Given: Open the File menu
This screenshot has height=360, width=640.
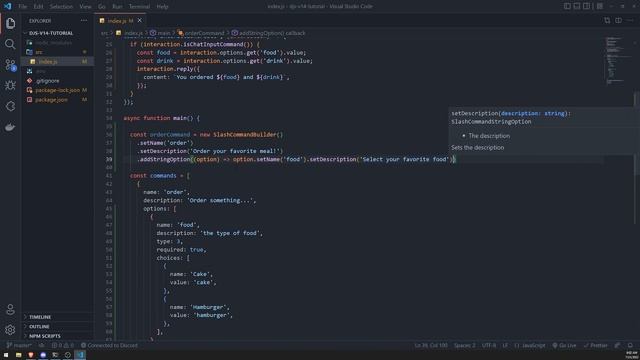Looking at the screenshot, I should [22, 7].
